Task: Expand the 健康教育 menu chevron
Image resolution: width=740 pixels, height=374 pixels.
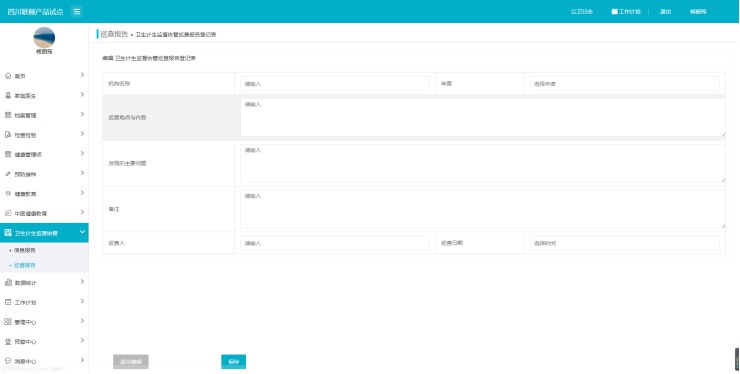Action: [82, 193]
